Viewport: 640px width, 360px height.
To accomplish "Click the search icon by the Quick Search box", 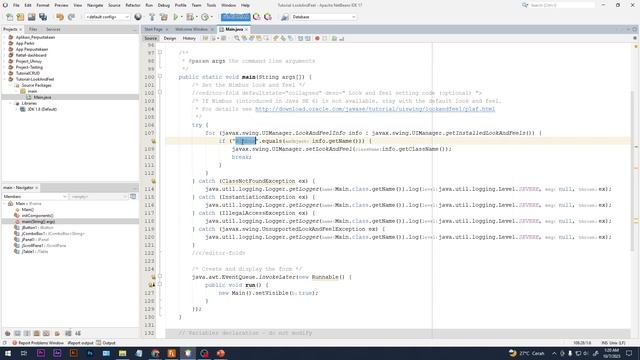I will pyautogui.click(x=525, y=5).
